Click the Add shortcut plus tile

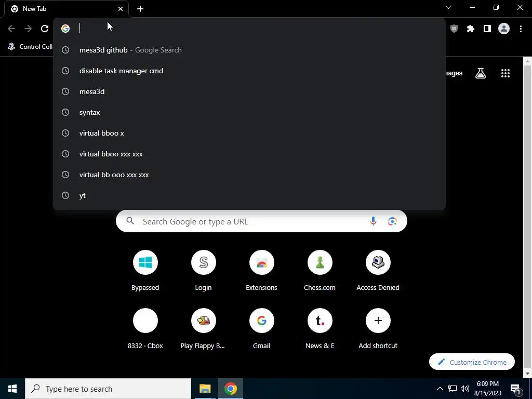[x=378, y=329]
